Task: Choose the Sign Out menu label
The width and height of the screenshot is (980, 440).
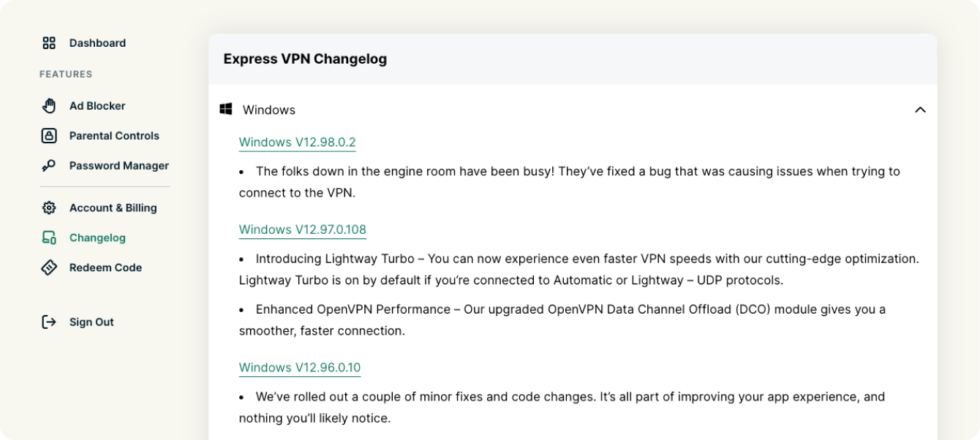Action: [91, 322]
